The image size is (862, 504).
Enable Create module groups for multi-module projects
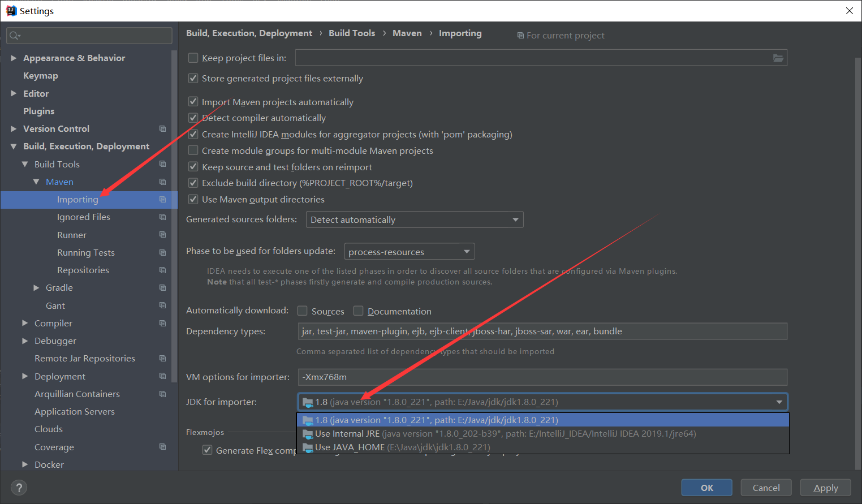coord(193,150)
